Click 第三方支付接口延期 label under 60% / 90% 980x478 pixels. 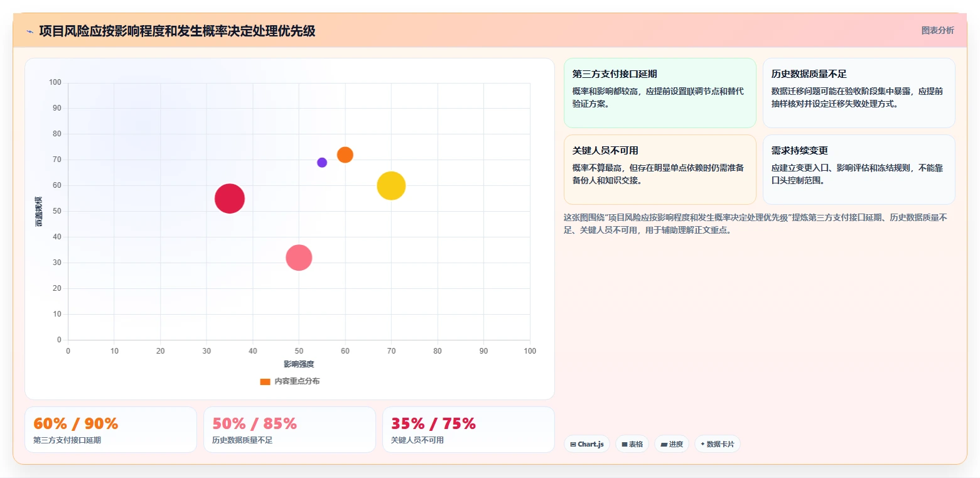coord(67,440)
